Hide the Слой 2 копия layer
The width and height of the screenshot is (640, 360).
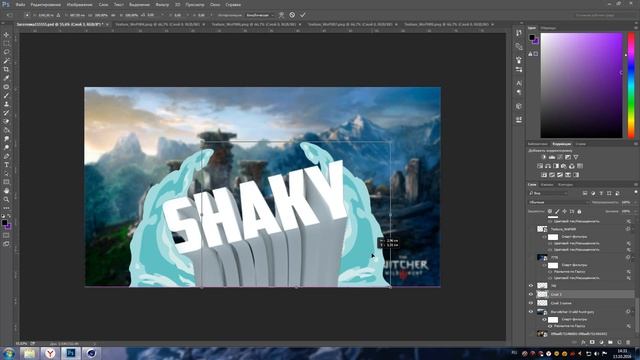(x=531, y=303)
